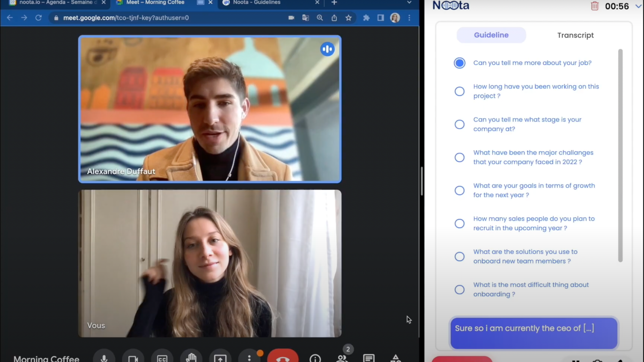The image size is (644, 362).
Task: Raise hand in the Meet call
Action: click(x=191, y=358)
